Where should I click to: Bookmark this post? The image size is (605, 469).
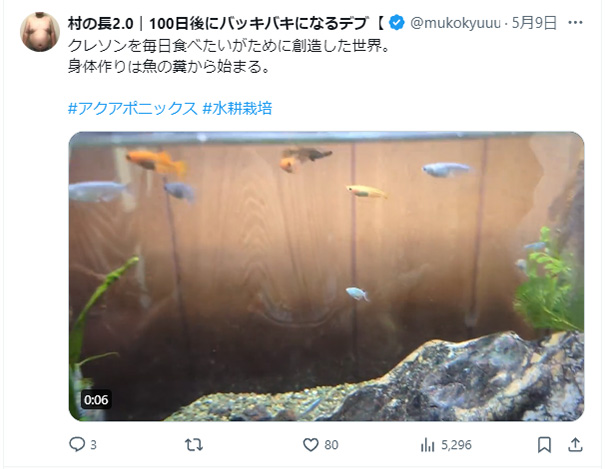pyautogui.click(x=544, y=445)
